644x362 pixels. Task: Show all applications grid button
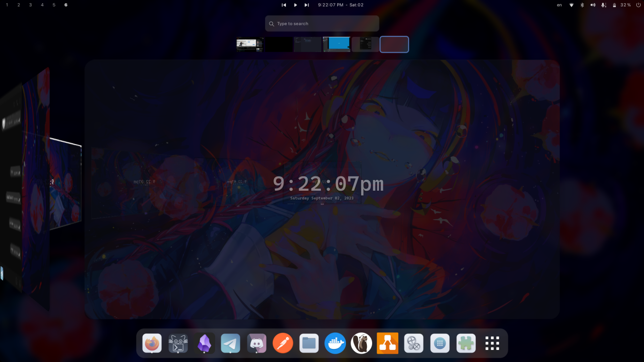click(x=492, y=344)
